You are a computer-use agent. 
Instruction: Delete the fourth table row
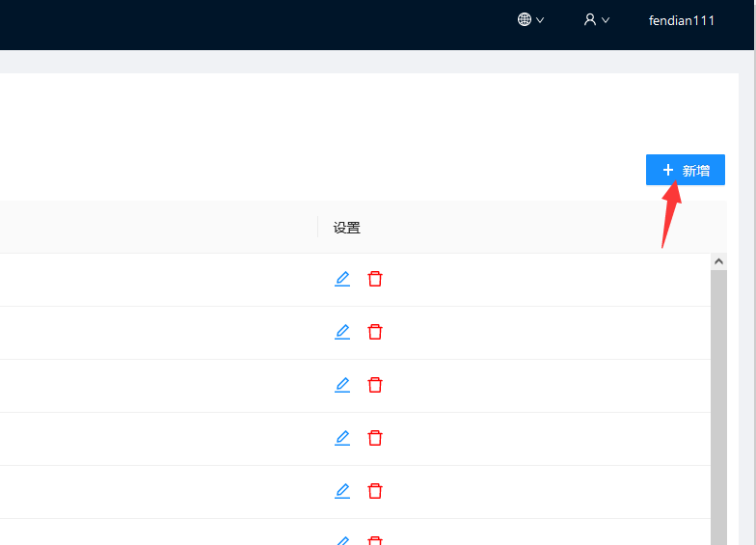(x=375, y=438)
